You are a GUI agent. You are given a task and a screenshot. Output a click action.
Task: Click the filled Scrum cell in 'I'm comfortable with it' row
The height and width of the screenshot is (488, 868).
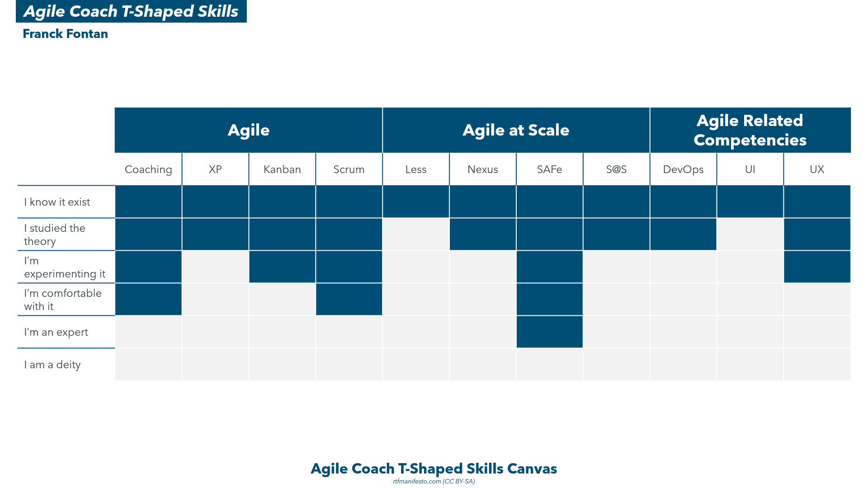349,300
